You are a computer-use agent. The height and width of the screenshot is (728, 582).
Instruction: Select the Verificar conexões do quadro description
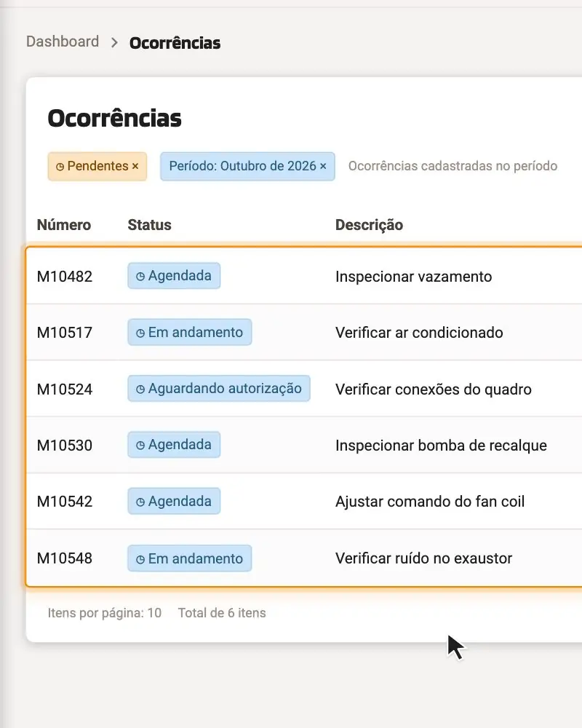pyautogui.click(x=434, y=389)
